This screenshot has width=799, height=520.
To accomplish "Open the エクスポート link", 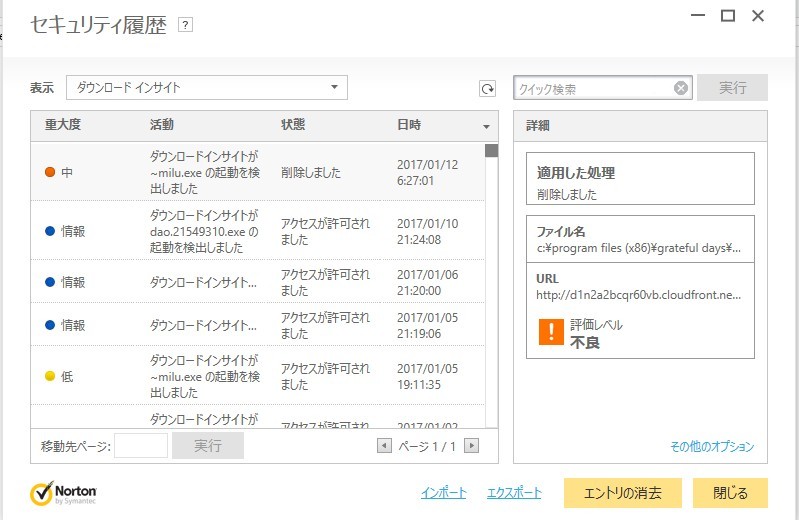I will coord(514,493).
